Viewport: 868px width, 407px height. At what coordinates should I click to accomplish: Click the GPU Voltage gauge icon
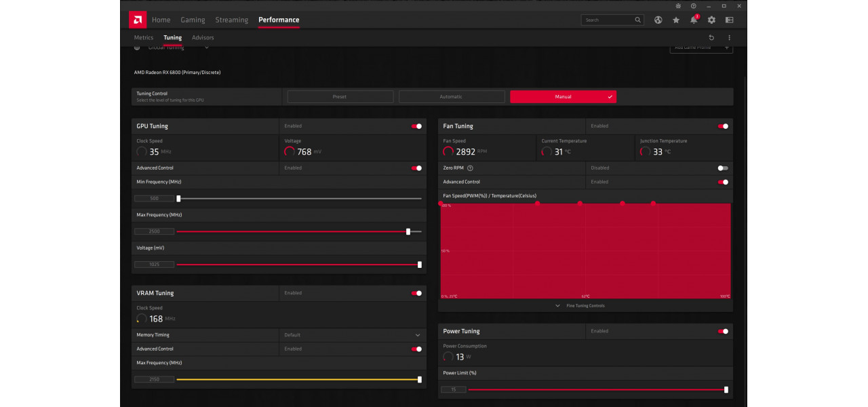coord(290,152)
